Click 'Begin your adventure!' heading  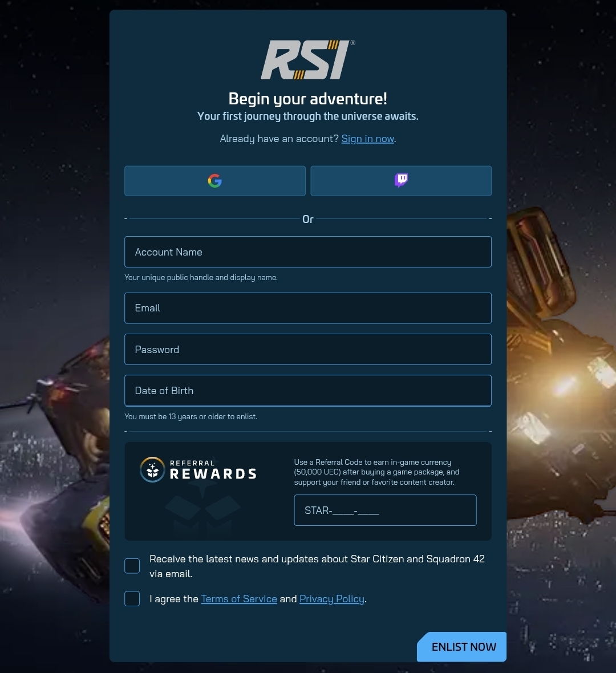coord(308,99)
